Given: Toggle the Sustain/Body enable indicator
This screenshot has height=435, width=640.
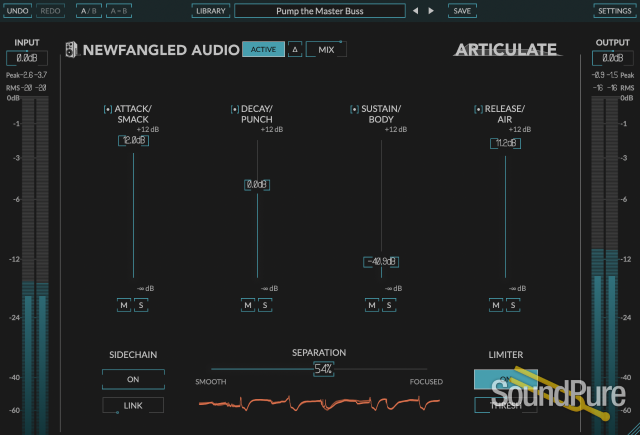Looking at the screenshot, I should pyautogui.click(x=355, y=109).
